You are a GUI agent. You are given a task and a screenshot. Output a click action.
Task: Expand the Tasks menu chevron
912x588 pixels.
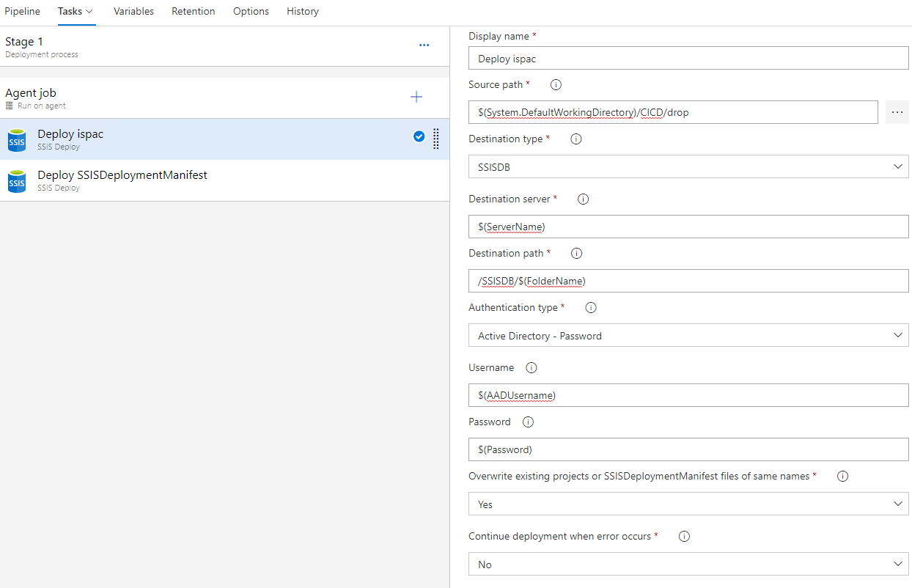[x=88, y=11]
